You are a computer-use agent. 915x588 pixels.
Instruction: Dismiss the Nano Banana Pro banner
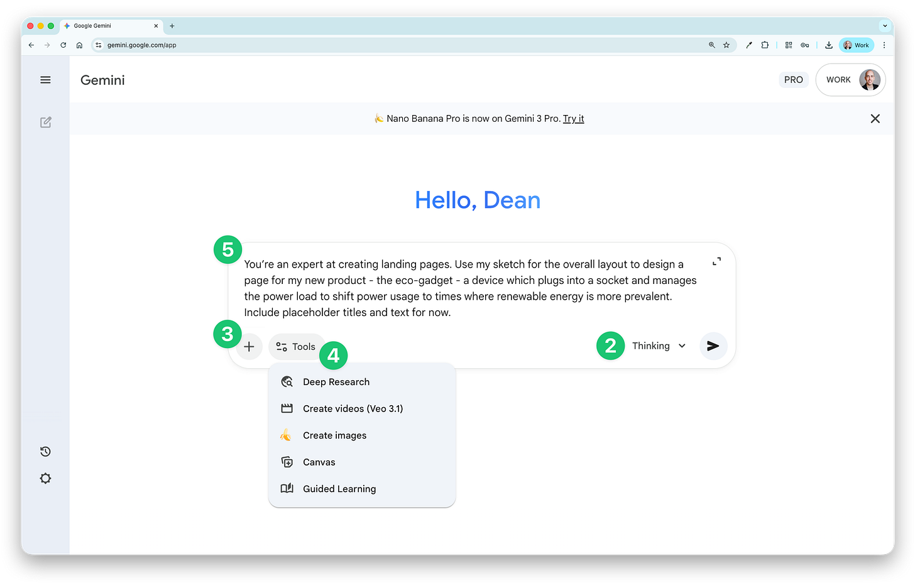(x=875, y=119)
